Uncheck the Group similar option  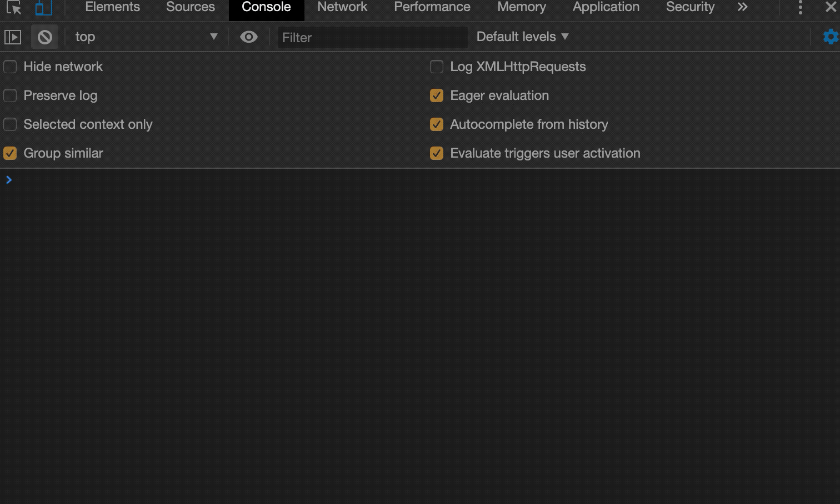[x=10, y=154]
